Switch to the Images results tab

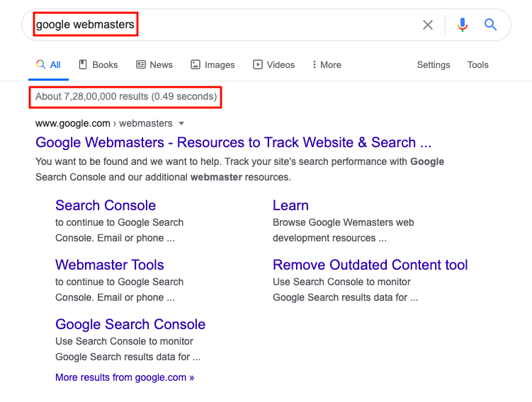pyautogui.click(x=213, y=64)
